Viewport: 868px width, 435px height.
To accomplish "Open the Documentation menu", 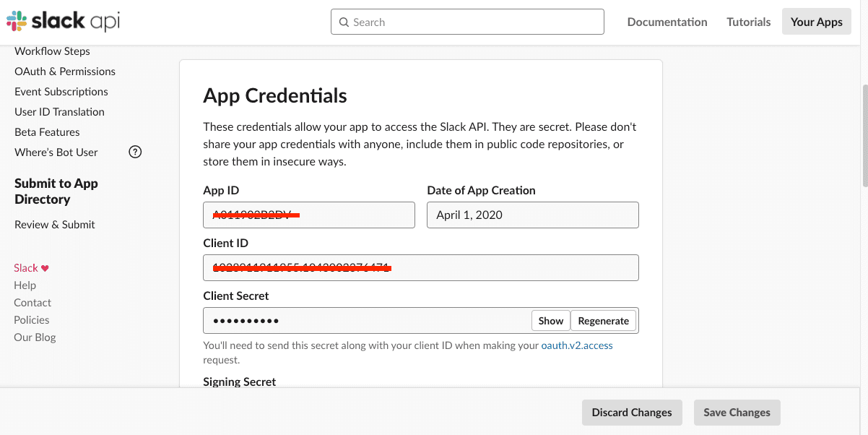I will pyautogui.click(x=667, y=22).
